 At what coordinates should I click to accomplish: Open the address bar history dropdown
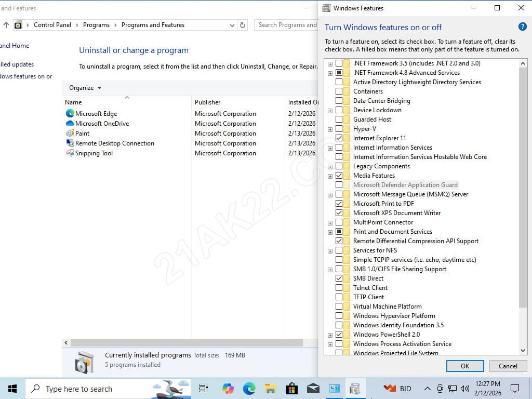click(x=232, y=25)
